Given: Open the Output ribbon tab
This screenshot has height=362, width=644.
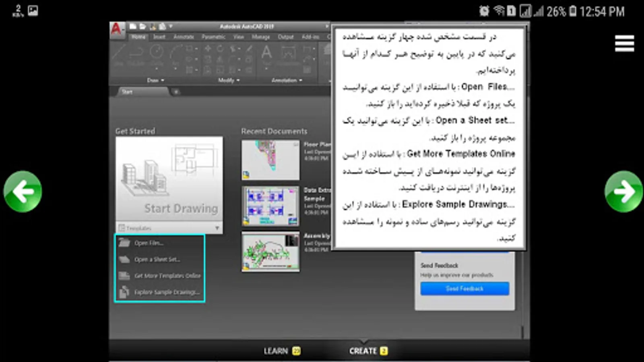Looking at the screenshot, I should click(x=286, y=37).
